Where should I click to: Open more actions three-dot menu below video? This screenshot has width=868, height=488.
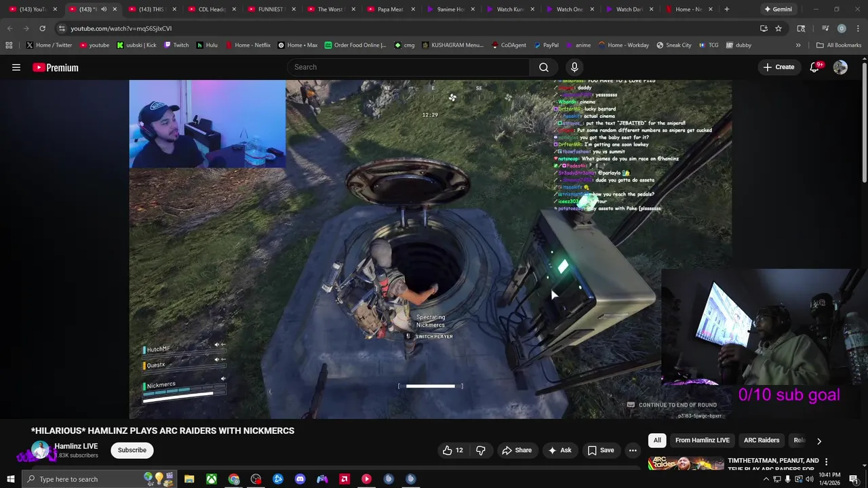point(633,450)
